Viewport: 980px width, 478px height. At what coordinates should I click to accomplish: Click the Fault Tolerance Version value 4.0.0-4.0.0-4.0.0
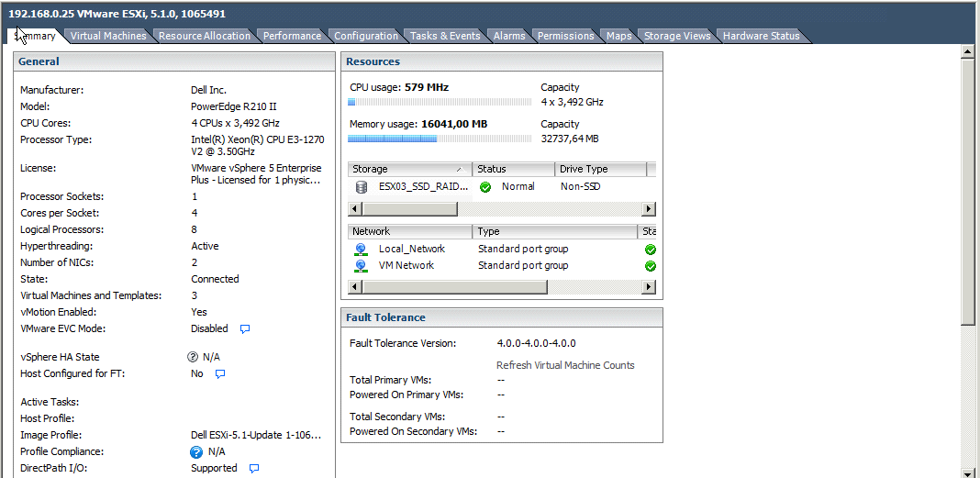536,344
